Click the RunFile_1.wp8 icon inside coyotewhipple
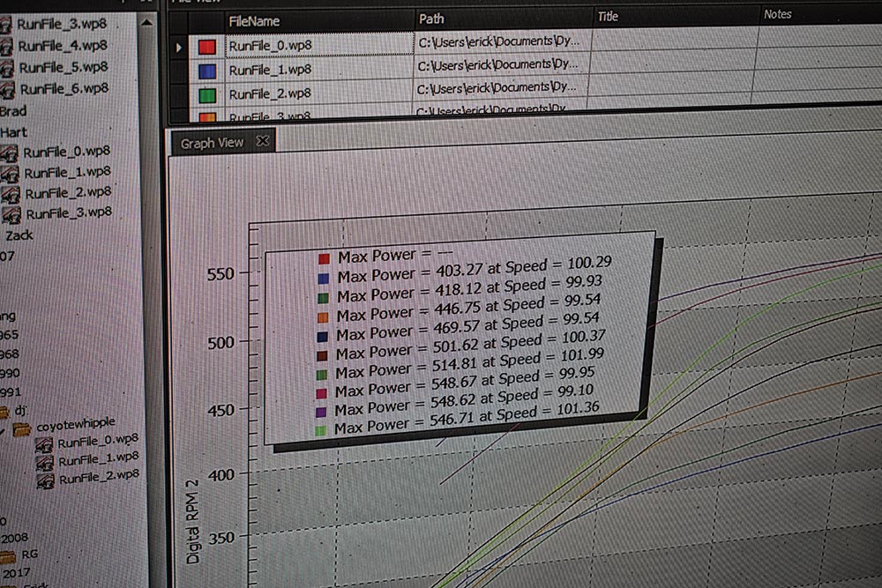 tap(45, 463)
